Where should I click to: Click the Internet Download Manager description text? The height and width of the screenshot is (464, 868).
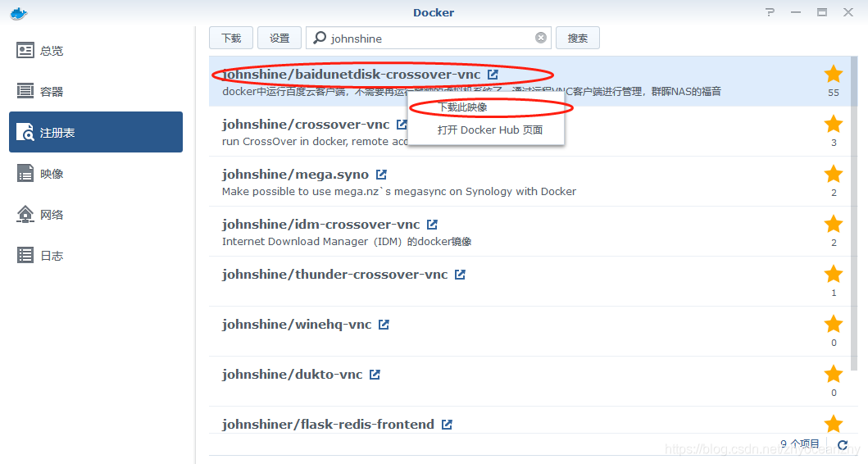click(347, 241)
